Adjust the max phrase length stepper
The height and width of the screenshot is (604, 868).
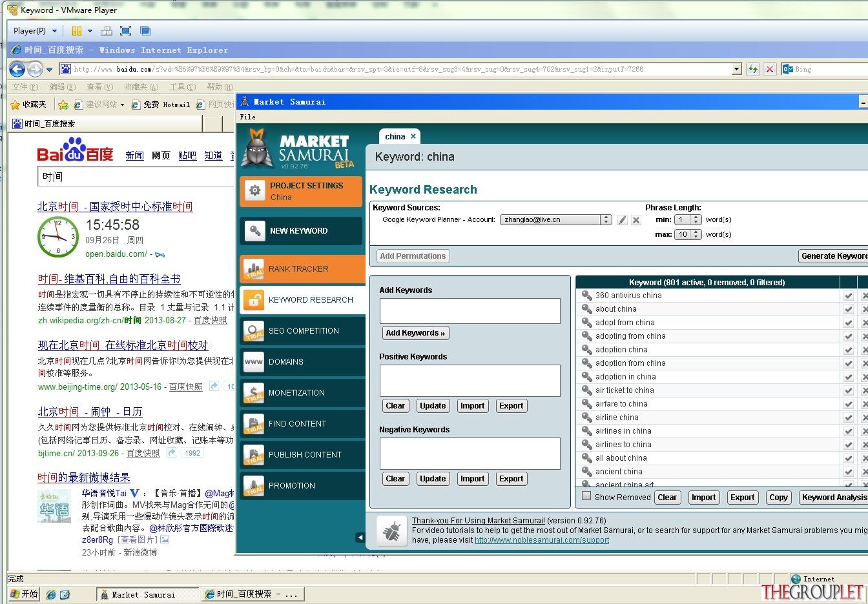(696, 235)
